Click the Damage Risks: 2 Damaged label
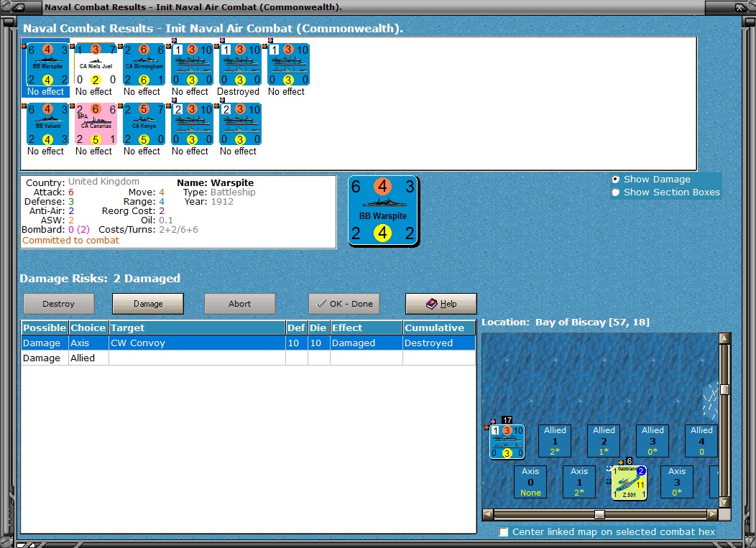 pos(101,279)
